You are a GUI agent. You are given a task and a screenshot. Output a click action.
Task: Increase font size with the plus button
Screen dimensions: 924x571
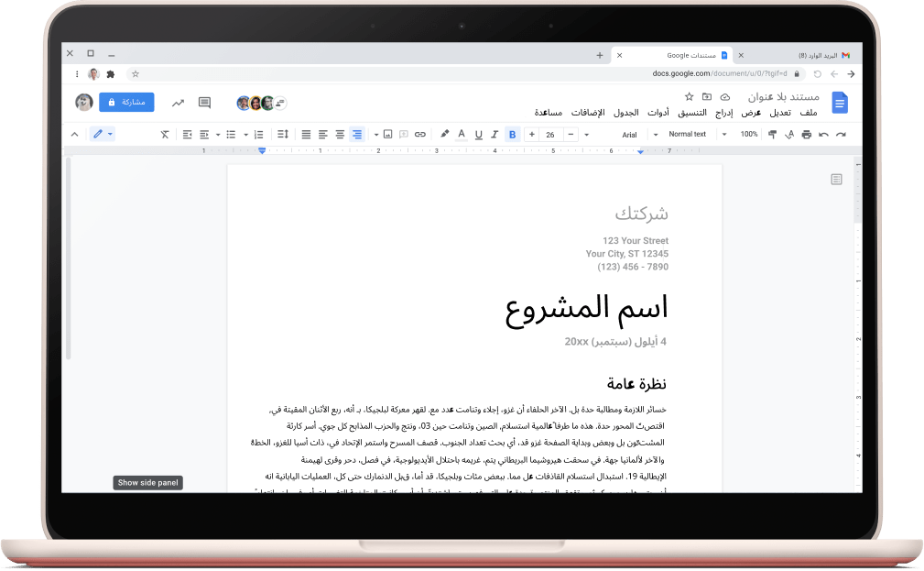[x=531, y=135]
